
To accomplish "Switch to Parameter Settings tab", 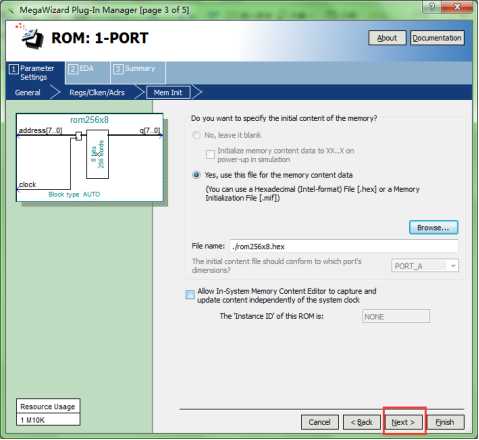I will [x=35, y=73].
